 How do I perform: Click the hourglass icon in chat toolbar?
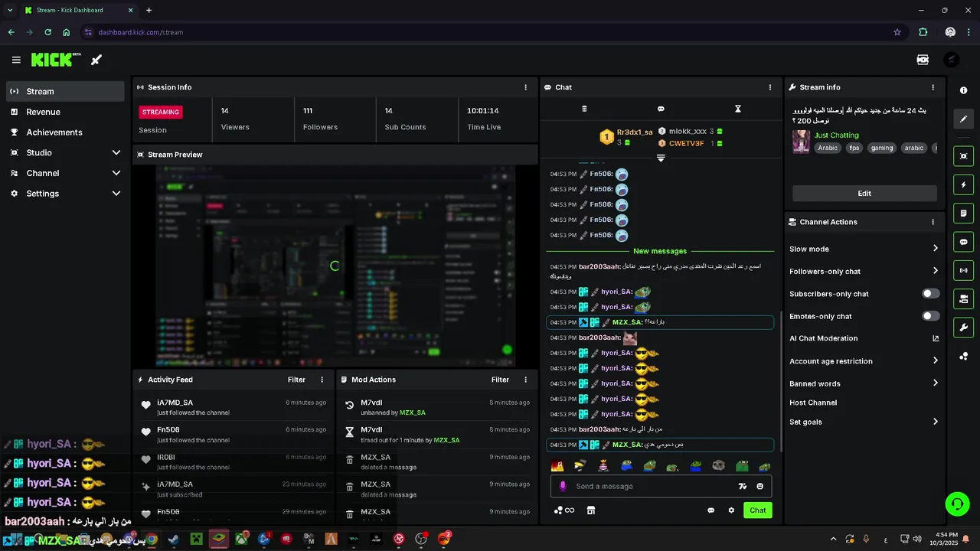point(738,109)
